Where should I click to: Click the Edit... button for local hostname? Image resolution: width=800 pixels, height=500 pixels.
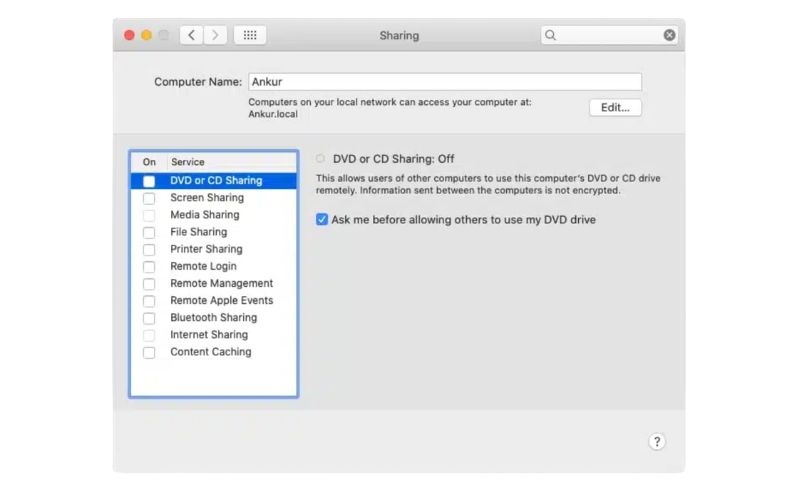(x=615, y=108)
